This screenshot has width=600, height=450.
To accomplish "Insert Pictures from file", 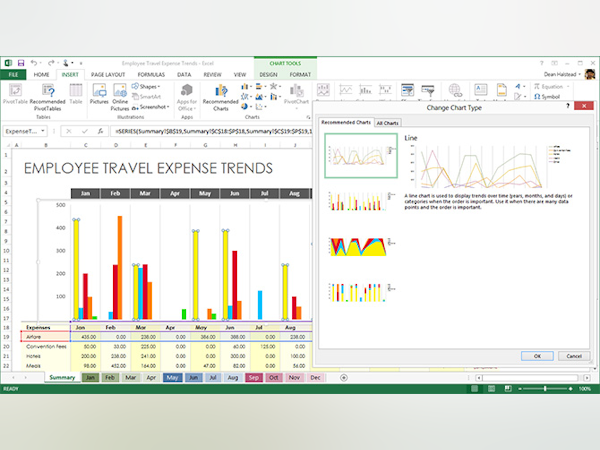I will coord(99,94).
